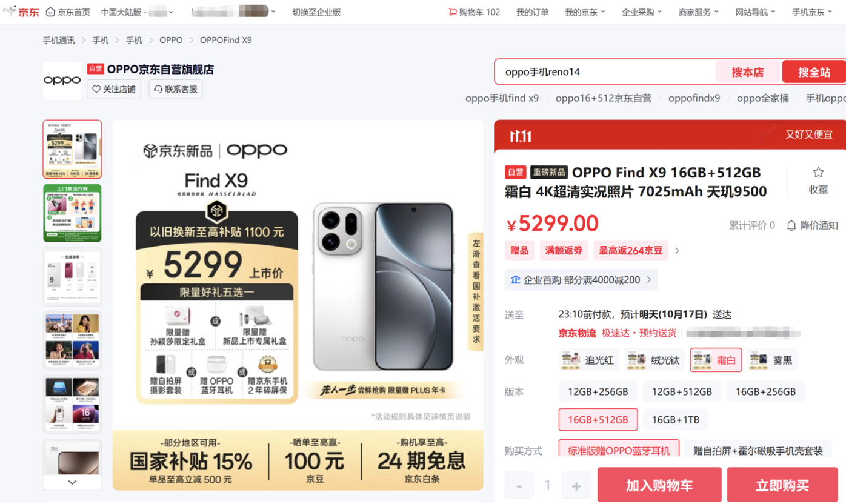The image size is (846, 504).
Task: Click the 立即购买 button
Action: click(x=782, y=485)
